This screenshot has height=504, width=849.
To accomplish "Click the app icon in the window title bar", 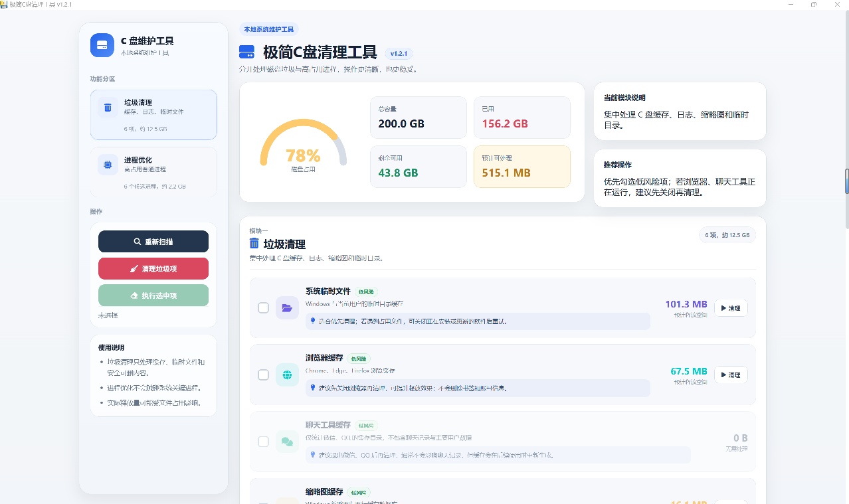I will coord(5,4).
